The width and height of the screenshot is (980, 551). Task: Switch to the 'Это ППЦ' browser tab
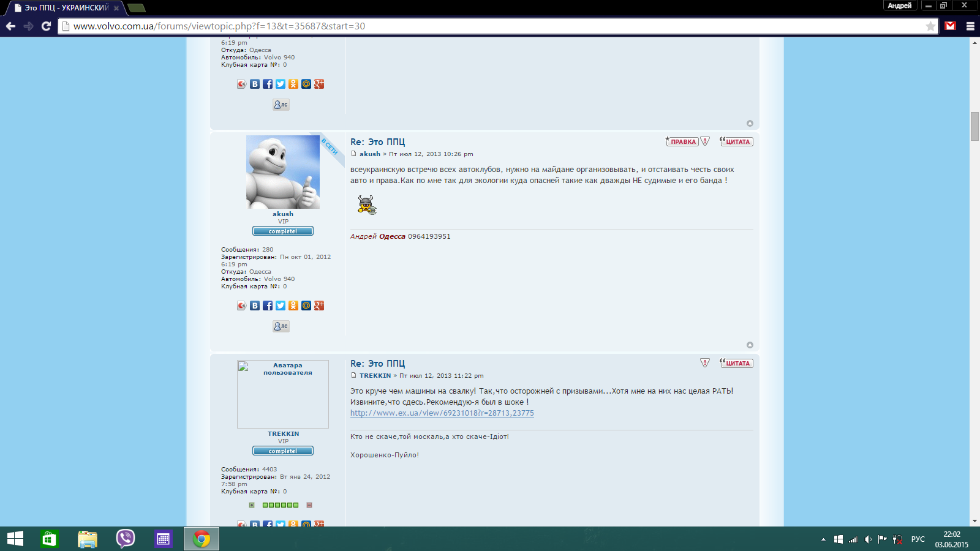point(64,8)
